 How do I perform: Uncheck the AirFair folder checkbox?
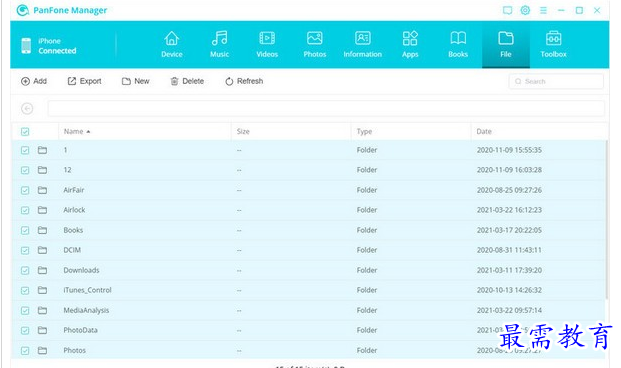point(25,190)
